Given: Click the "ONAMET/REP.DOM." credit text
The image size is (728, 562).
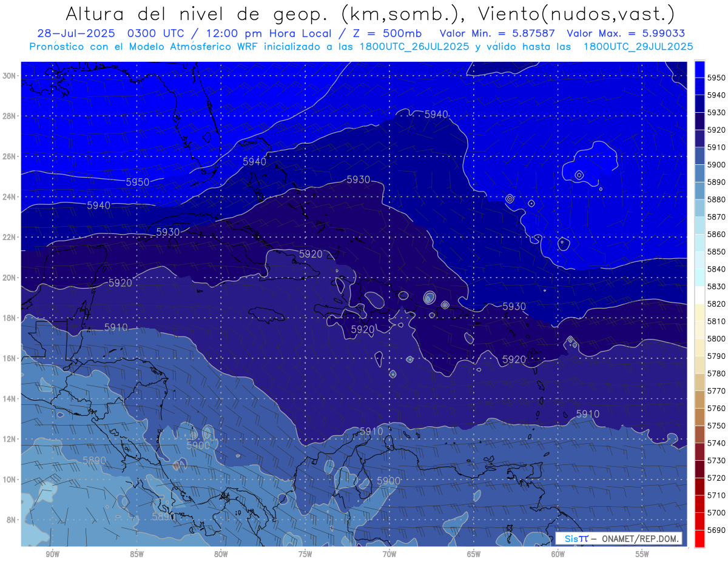Looking at the screenshot, I should click(639, 538).
